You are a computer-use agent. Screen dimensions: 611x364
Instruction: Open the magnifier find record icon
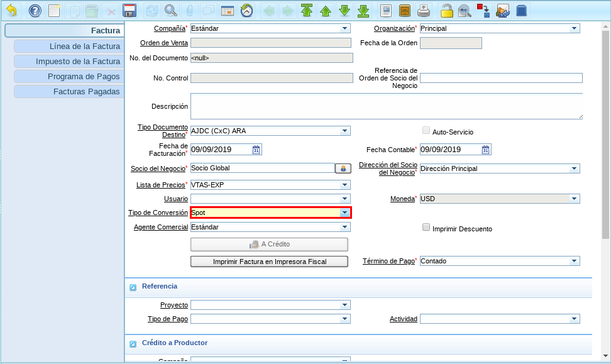(x=170, y=11)
